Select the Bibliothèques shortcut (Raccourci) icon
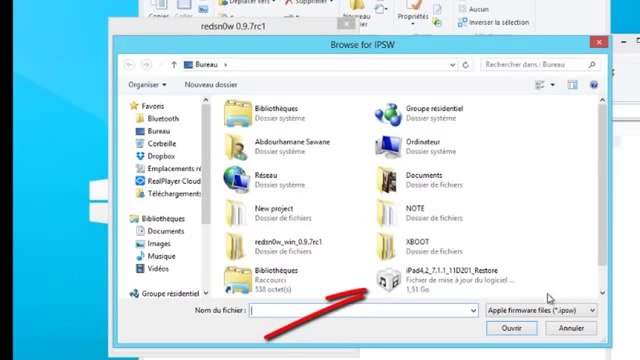Image resolution: width=640 pixels, height=360 pixels. pos(238,280)
